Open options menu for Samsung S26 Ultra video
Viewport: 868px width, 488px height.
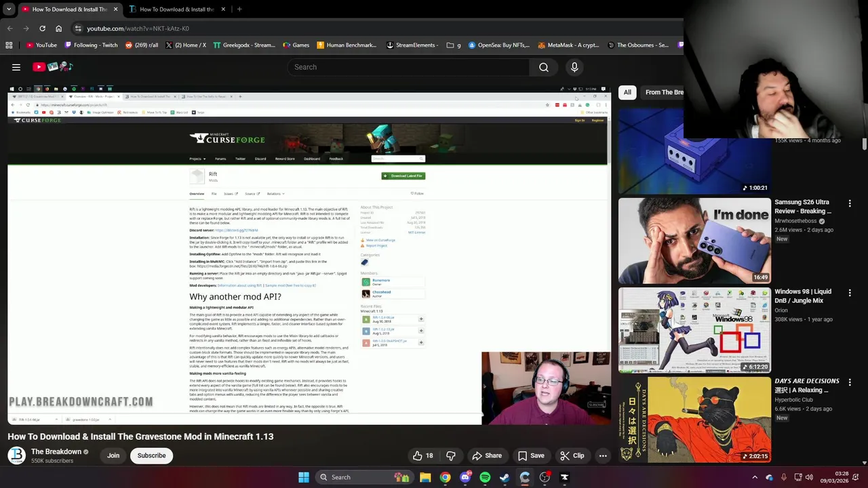pyautogui.click(x=849, y=203)
